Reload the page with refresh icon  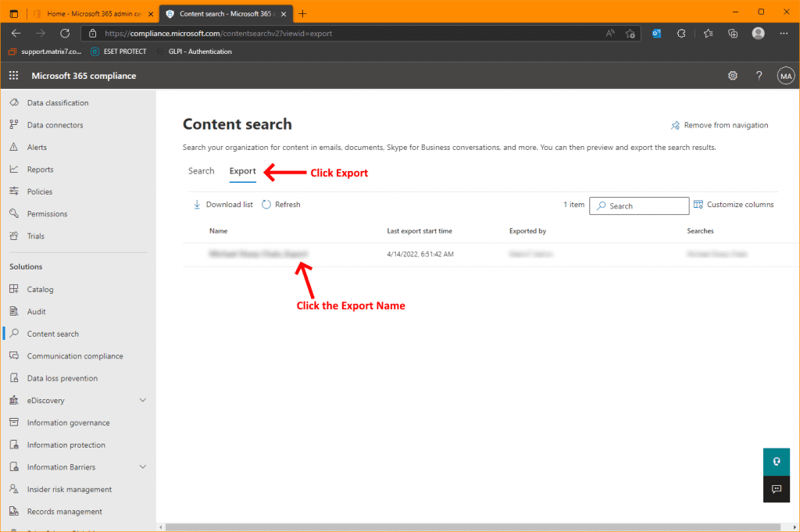coord(65,33)
